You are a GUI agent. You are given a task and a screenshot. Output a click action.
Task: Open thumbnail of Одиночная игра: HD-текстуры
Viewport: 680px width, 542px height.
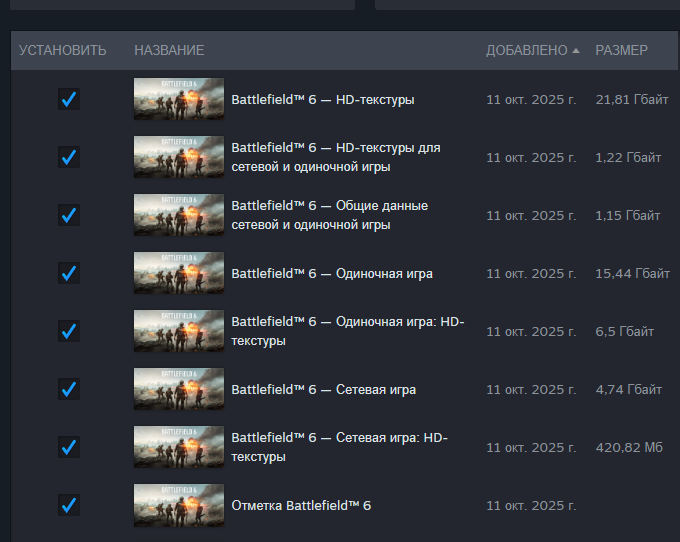179,331
